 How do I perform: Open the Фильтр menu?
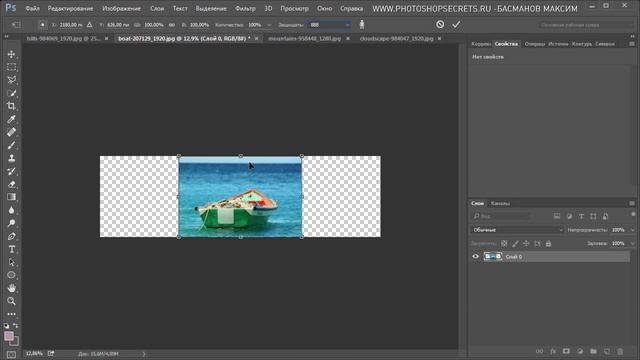[x=245, y=9]
